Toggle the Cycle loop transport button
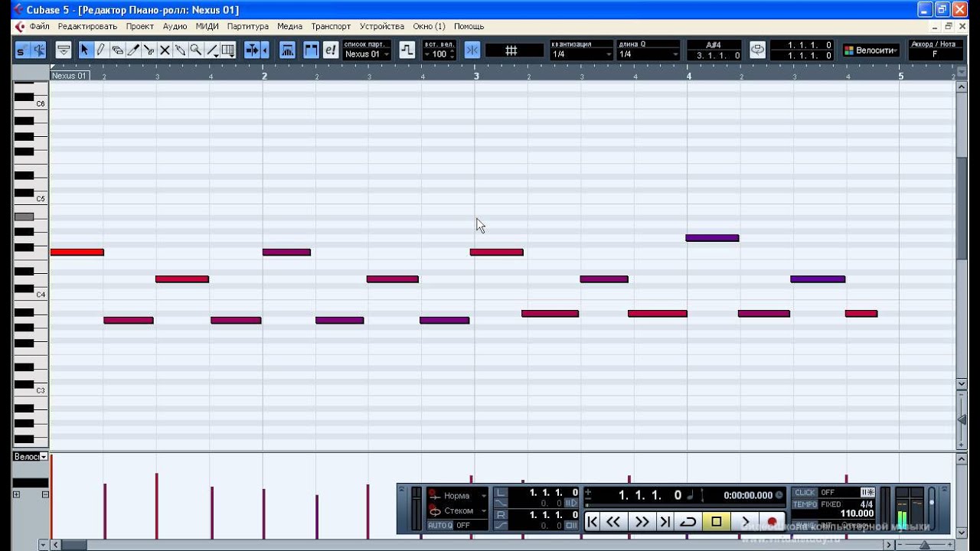980x551 pixels. pos(688,522)
